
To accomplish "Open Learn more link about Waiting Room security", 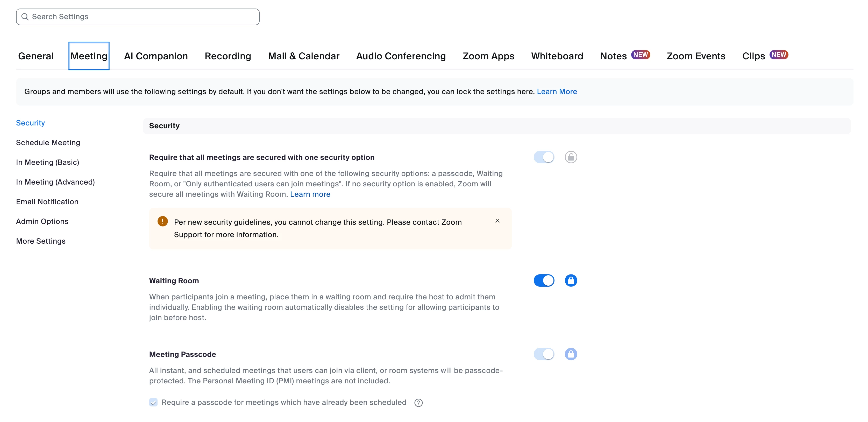I will pyautogui.click(x=310, y=194).
